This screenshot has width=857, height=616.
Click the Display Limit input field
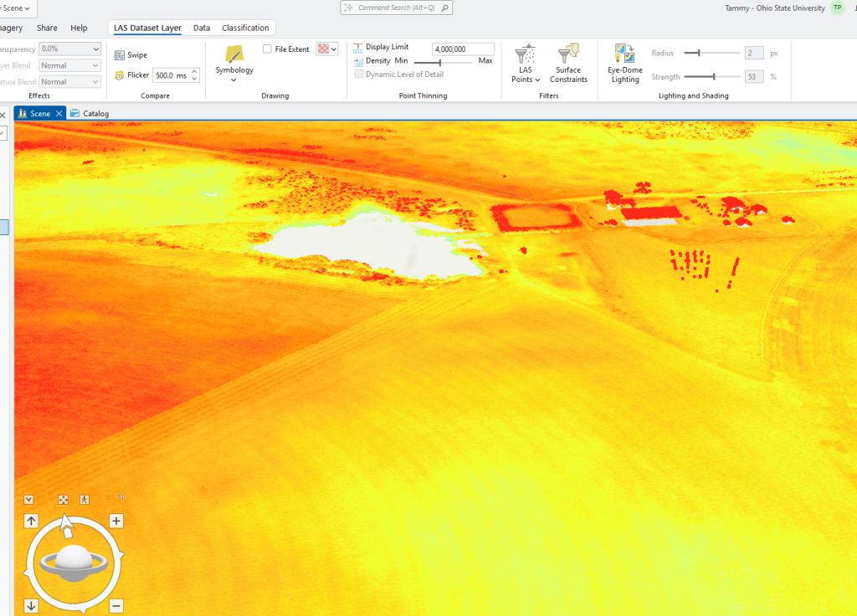coord(460,48)
